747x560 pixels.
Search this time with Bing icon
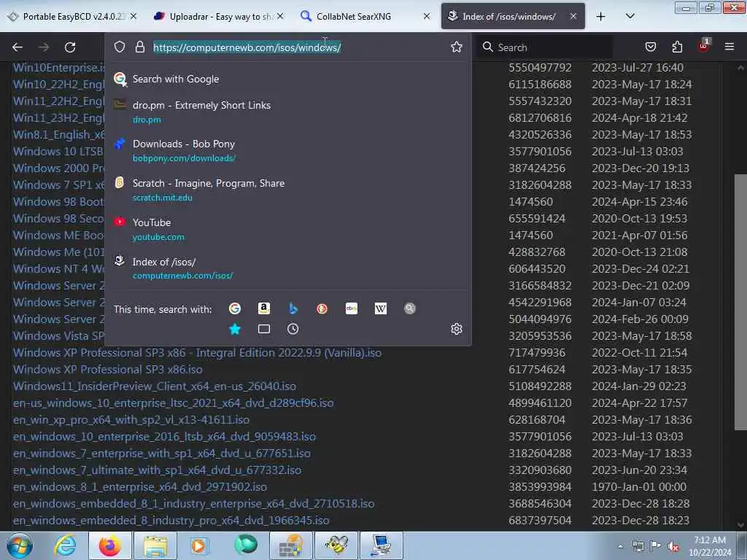pos(293,308)
